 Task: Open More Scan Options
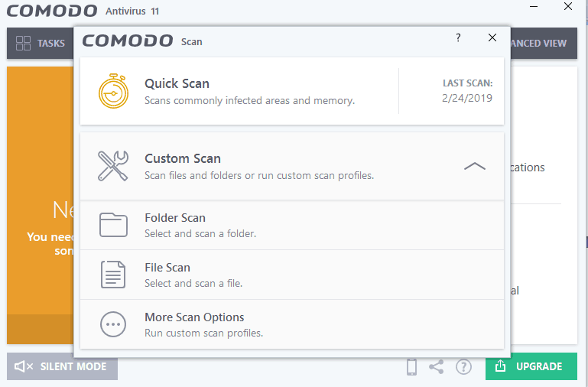tap(292, 324)
